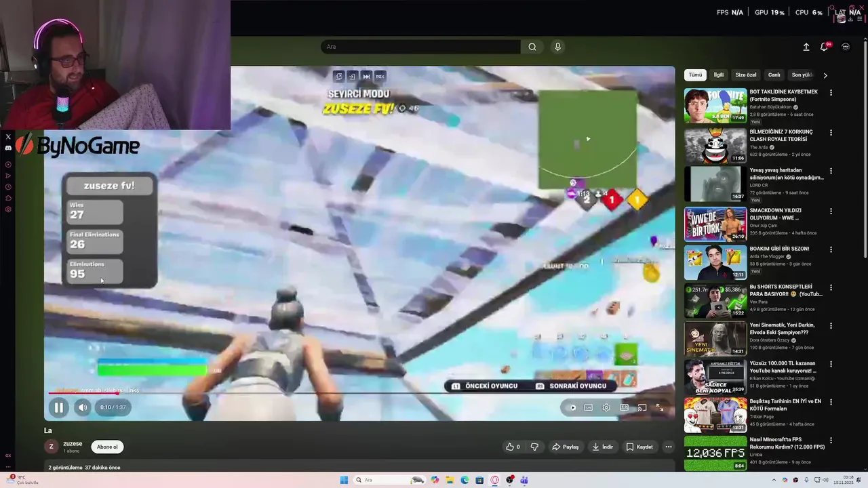Viewport: 868px width, 488px height.
Task: Select the İlgili filter chip
Action: pos(719,75)
